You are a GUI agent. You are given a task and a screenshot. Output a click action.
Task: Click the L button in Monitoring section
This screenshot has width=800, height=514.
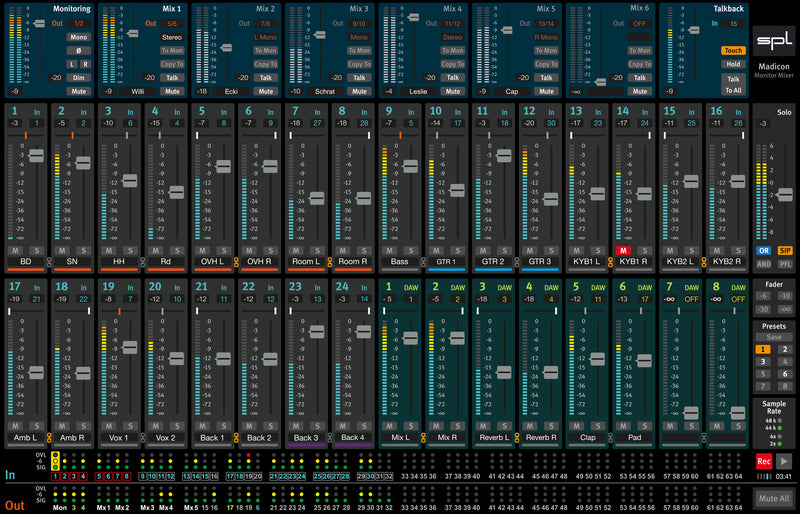tap(72, 64)
